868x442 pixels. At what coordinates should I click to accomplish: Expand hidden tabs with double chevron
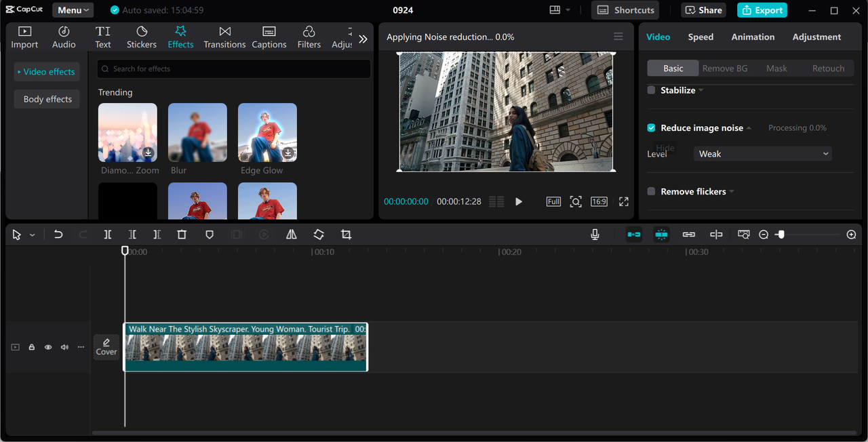tap(363, 39)
